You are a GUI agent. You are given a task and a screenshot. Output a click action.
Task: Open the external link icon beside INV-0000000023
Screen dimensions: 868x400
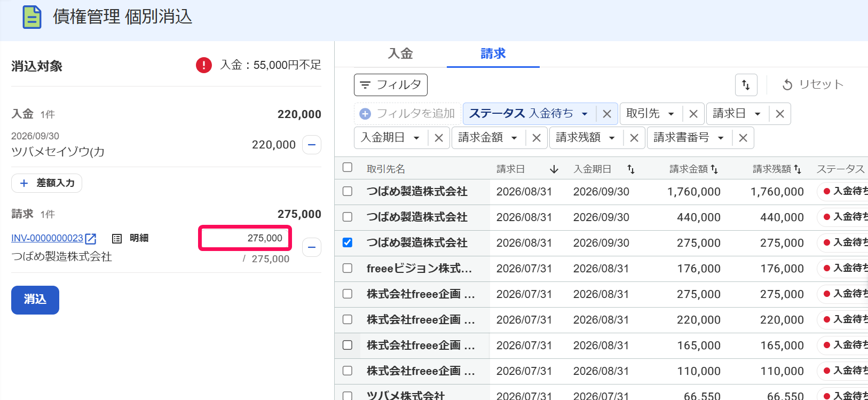91,239
